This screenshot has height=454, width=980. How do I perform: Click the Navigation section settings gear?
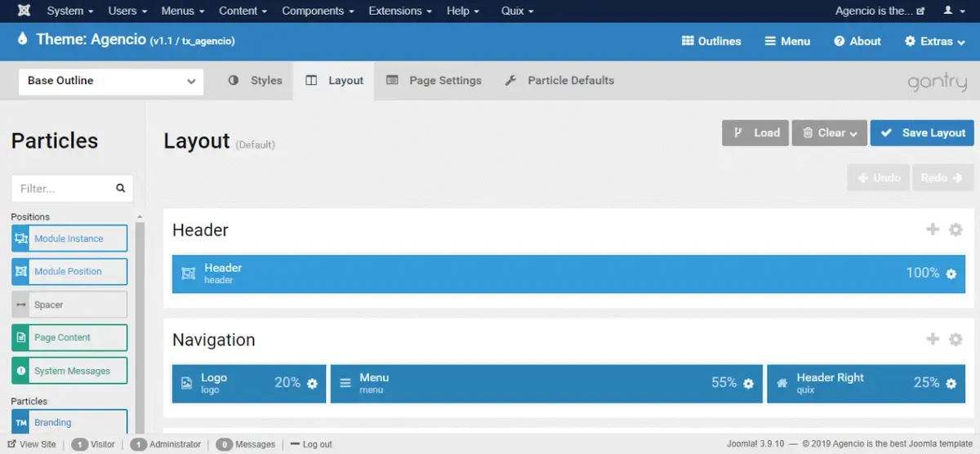955,340
